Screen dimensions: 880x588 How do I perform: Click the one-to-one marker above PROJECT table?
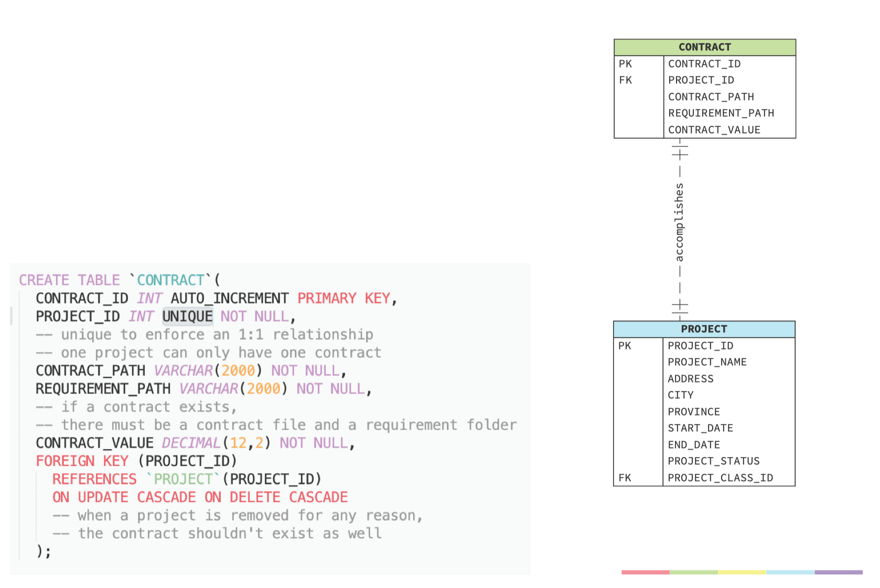point(680,307)
